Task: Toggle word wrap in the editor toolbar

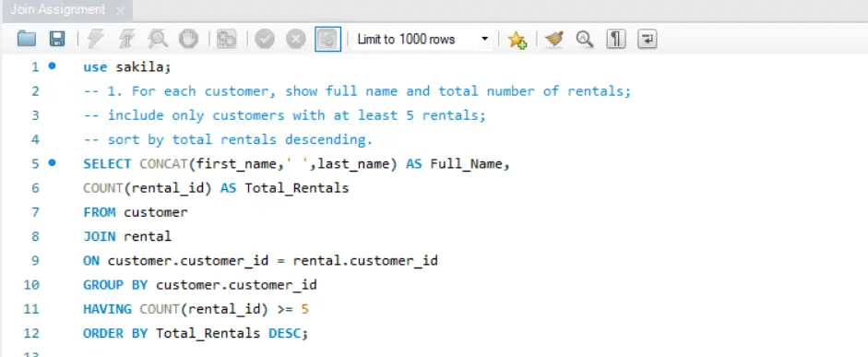Action: pyautogui.click(x=648, y=39)
